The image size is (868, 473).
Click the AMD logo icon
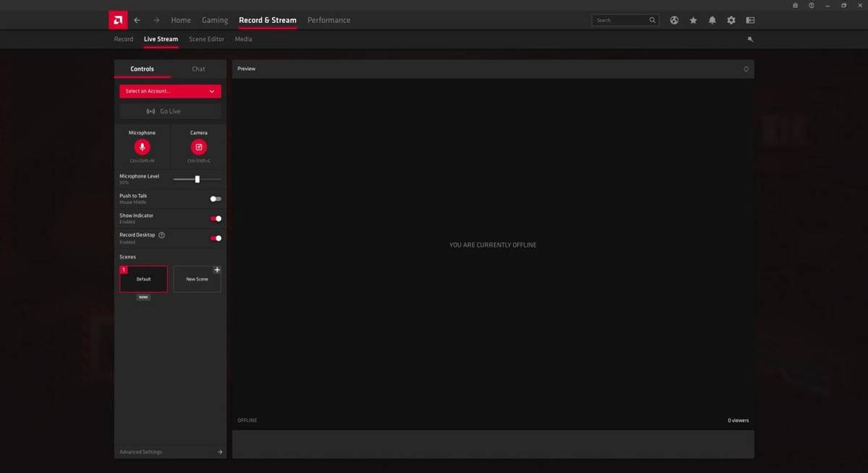pyautogui.click(x=118, y=20)
